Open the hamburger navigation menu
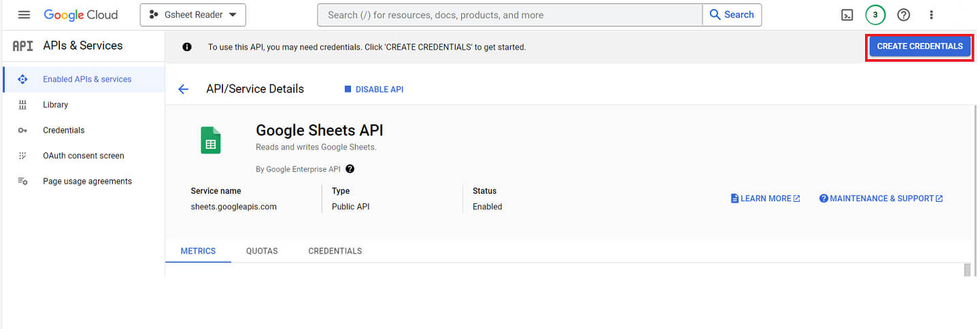Screen dimensions: 980x329 pyautogui.click(x=24, y=15)
